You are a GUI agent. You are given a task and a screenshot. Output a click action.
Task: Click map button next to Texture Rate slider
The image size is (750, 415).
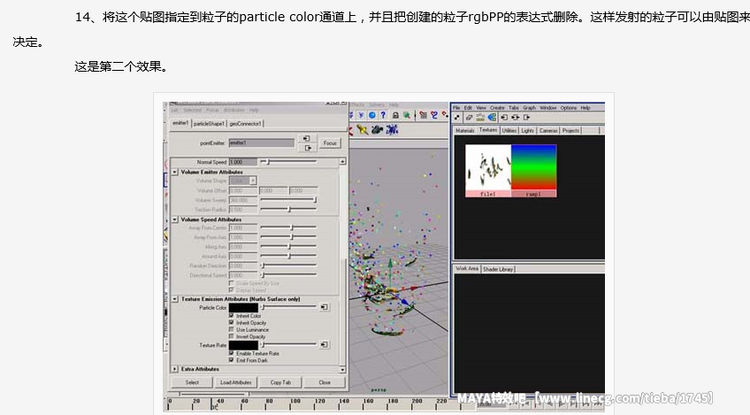(x=324, y=344)
